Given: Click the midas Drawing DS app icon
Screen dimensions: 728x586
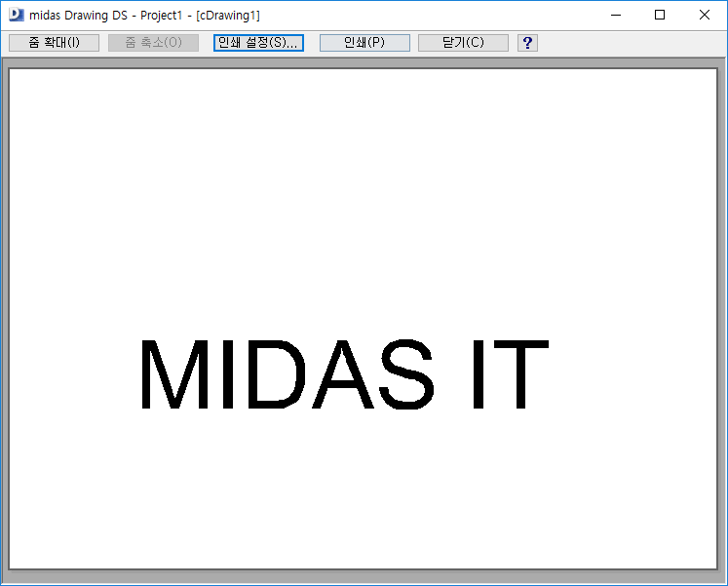Looking at the screenshot, I should [16, 15].
